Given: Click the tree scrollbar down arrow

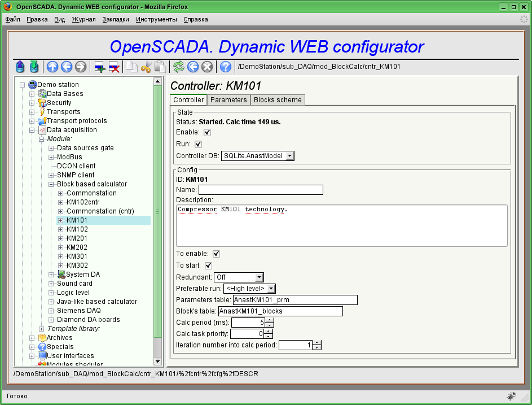Looking at the screenshot, I should (157, 362).
